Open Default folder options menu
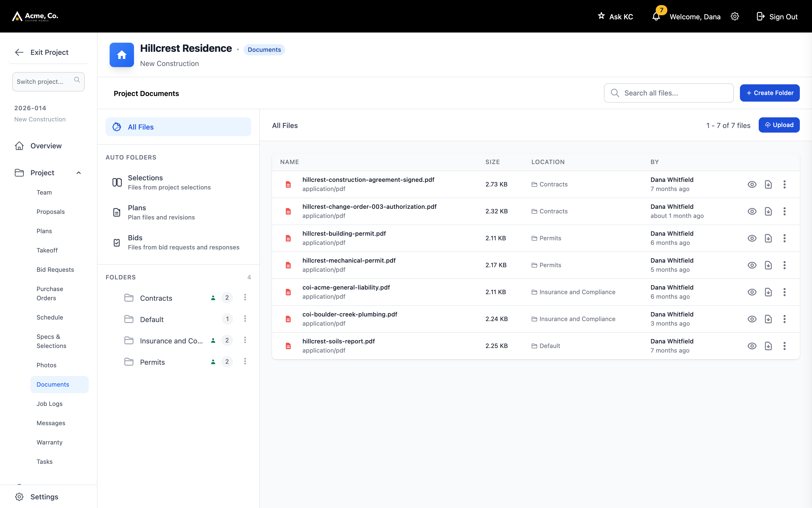This screenshot has height=508, width=812. click(245, 319)
